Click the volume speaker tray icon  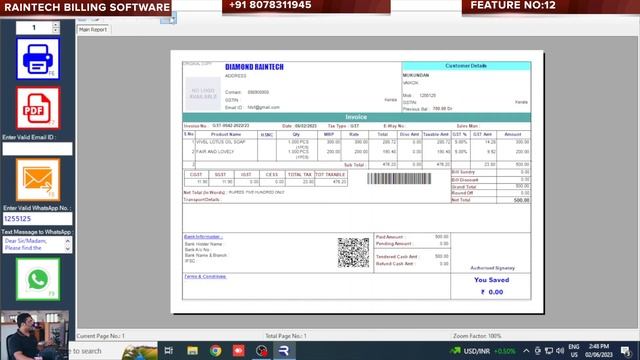(x=560, y=351)
